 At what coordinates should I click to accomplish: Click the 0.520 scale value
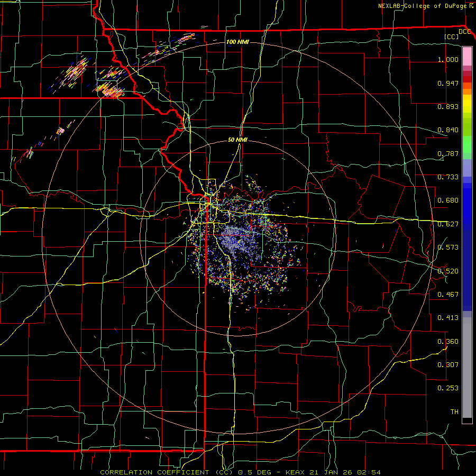click(448, 271)
